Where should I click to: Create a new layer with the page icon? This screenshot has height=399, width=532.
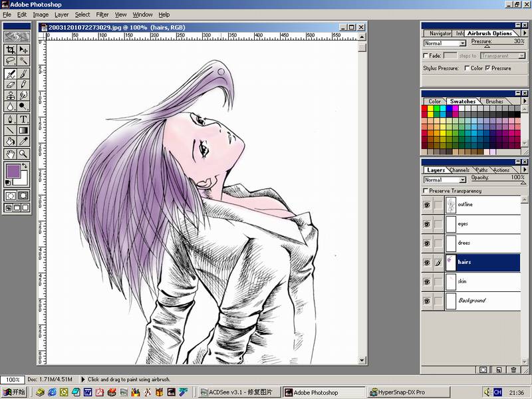499,370
